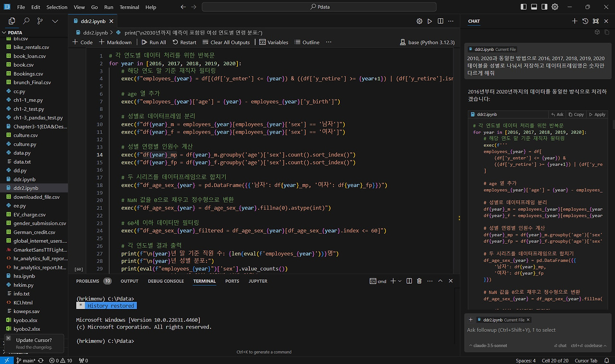The width and height of the screenshot is (615, 364).
Task: Open the Terminal menu
Action: coord(129,7)
